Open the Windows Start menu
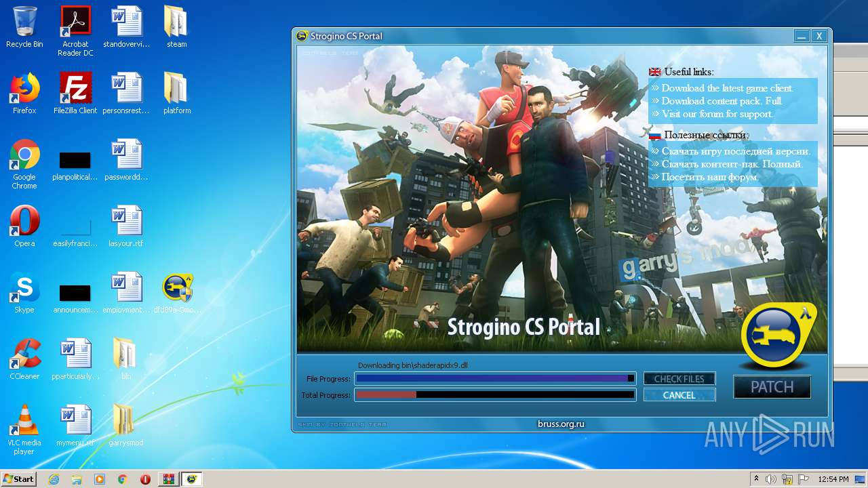The height and width of the screenshot is (488, 868). (18, 479)
